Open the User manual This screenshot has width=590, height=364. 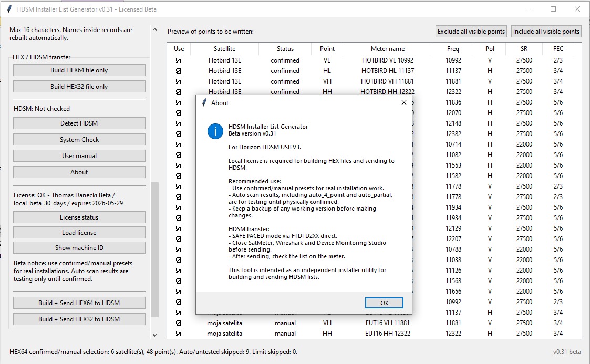(x=79, y=155)
